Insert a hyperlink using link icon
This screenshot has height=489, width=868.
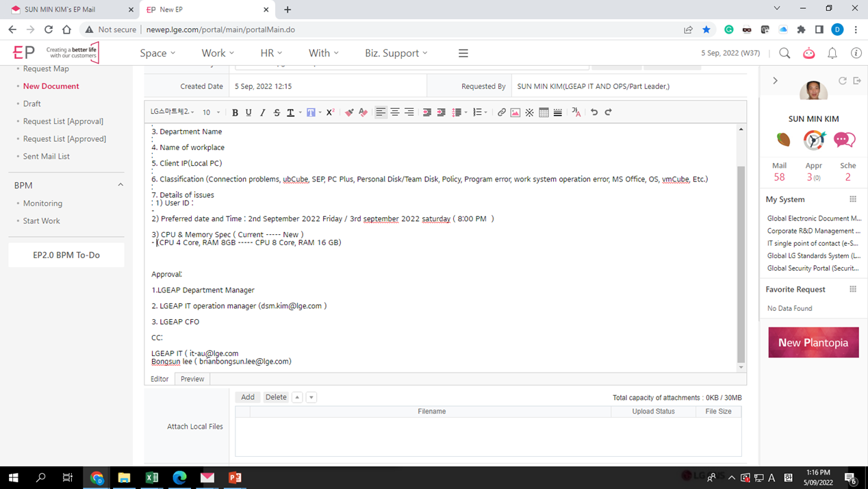[x=502, y=112]
